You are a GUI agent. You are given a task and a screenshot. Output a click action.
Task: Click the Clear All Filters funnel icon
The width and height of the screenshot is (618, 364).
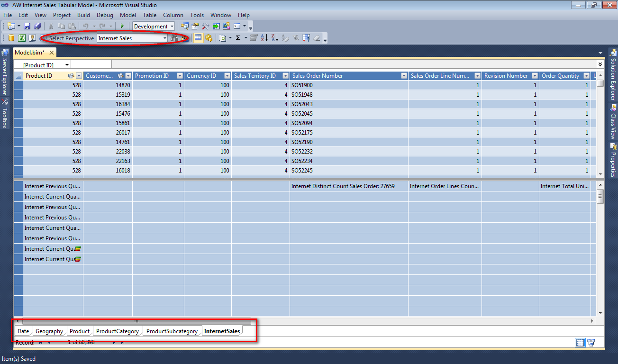[296, 38]
